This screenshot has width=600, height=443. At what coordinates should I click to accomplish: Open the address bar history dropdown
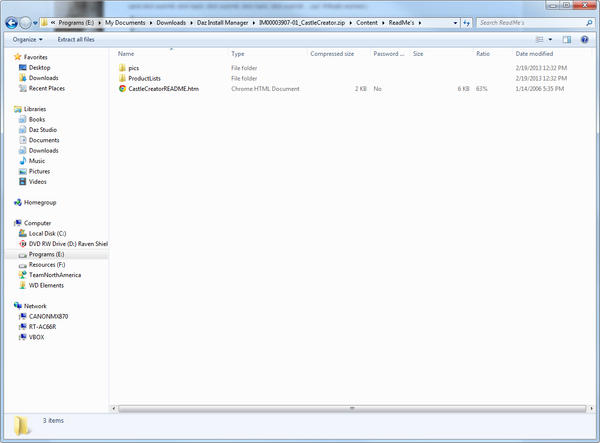click(455, 23)
